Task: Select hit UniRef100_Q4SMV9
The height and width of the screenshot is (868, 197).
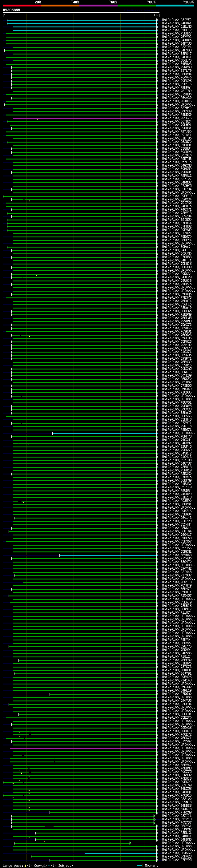Action: pos(177,494)
